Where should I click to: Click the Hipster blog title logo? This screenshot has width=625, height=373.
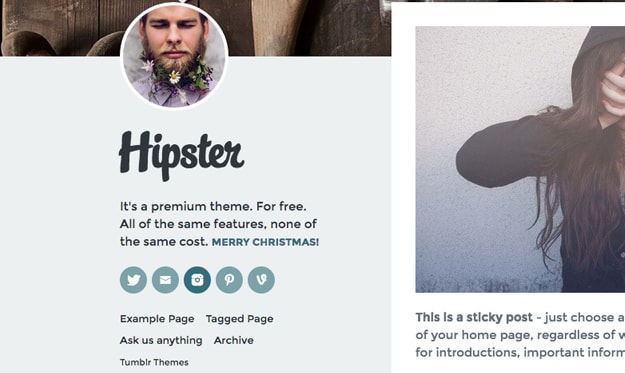(181, 156)
